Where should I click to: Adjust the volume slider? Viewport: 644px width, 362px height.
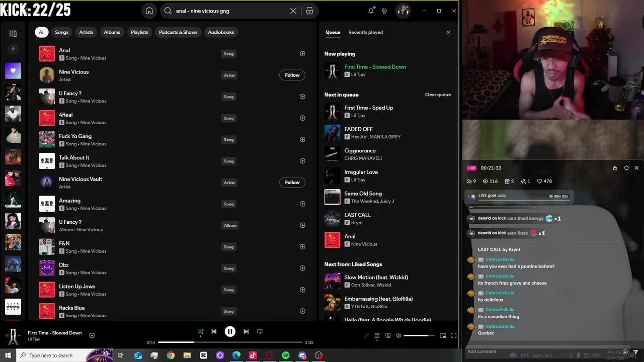click(x=419, y=336)
